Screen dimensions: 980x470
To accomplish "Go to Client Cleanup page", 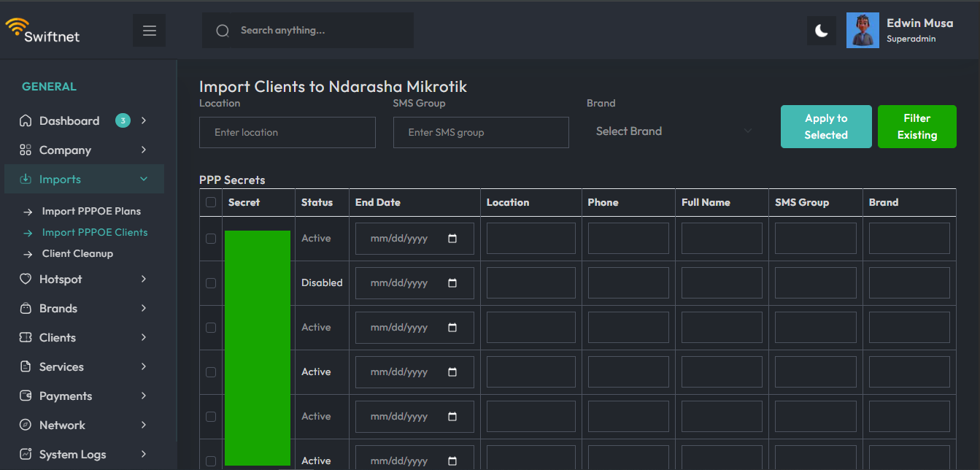I will pyautogui.click(x=77, y=254).
